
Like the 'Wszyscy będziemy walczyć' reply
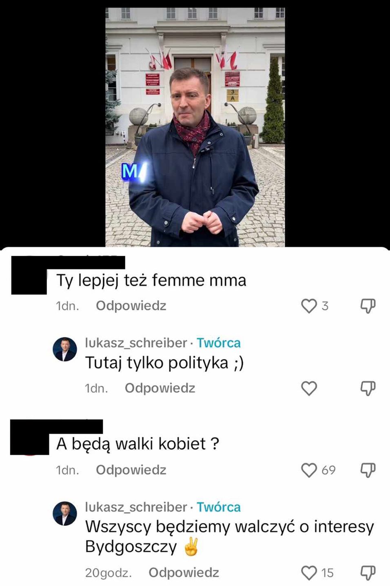pyautogui.click(x=309, y=573)
